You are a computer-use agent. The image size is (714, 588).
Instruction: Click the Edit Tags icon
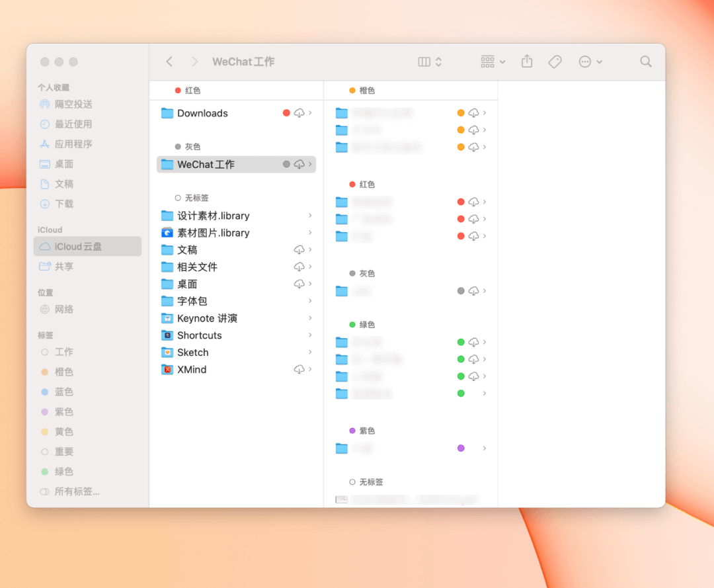tap(555, 62)
